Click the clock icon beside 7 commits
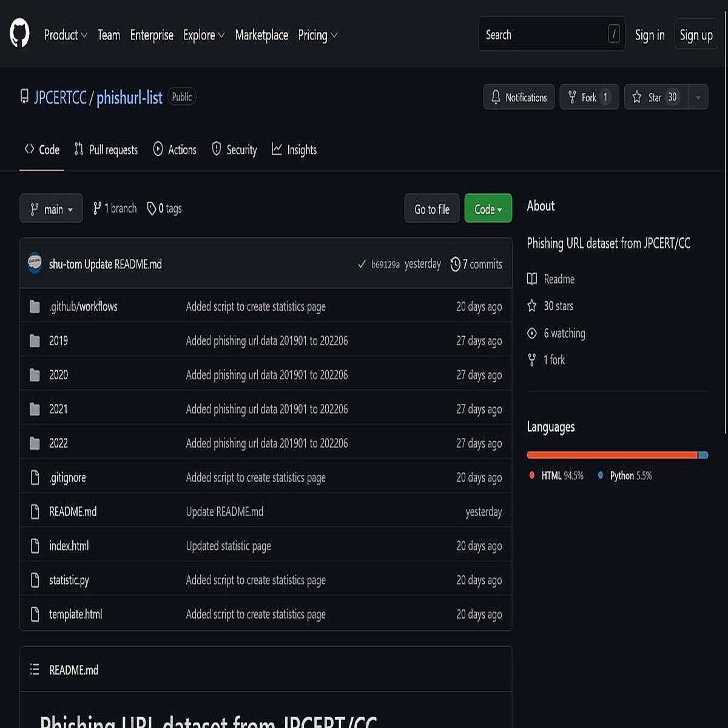This screenshot has width=728, height=728. (x=456, y=264)
